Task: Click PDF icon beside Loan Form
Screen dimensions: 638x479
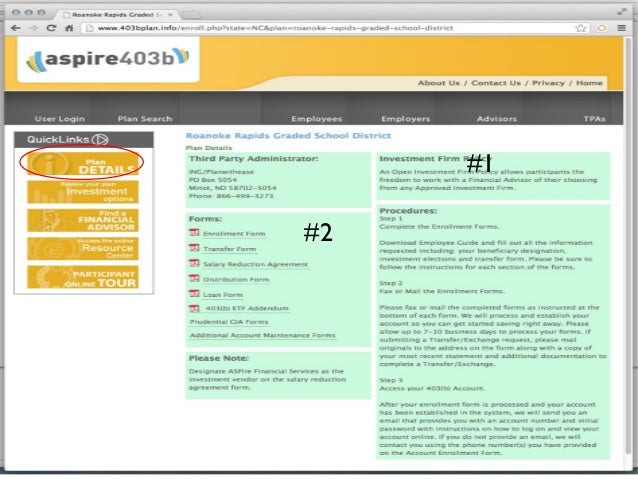Action: click(194, 294)
